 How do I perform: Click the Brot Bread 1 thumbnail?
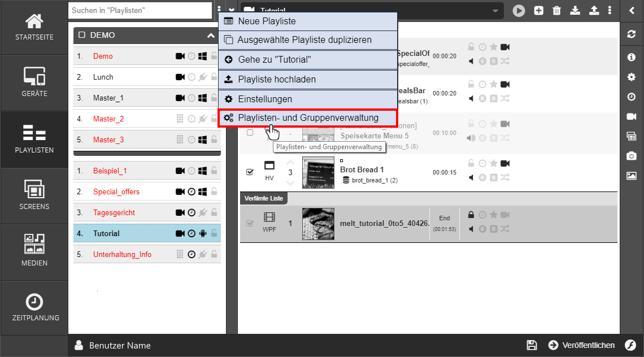pos(318,173)
